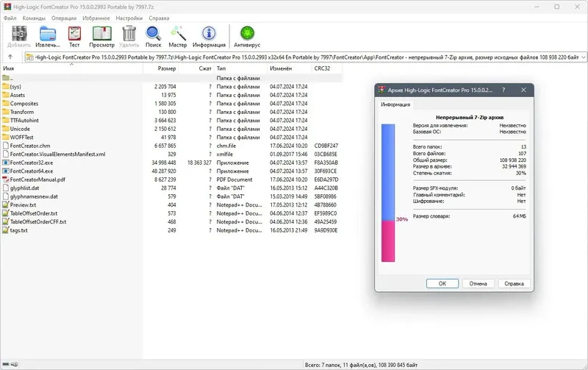Screen dimensions: 588x370
Task: Click the 30% compression ratio bar
Action: click(388, 193)
